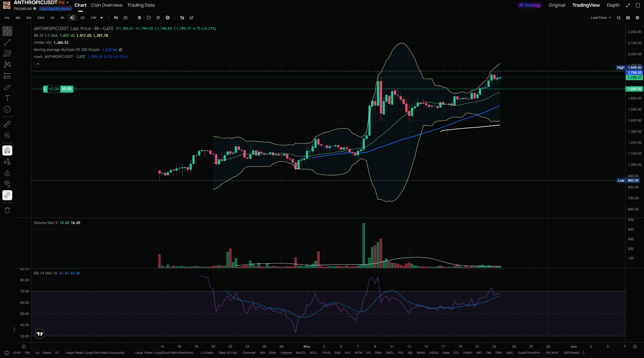The image size is (644, 358).
Task: Open the indicators menu icon
Action: (x=125, y=18)
